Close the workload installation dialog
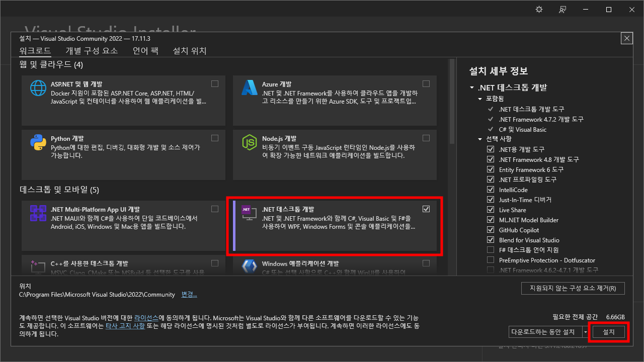644x362 pixels. tap(626, 38)
